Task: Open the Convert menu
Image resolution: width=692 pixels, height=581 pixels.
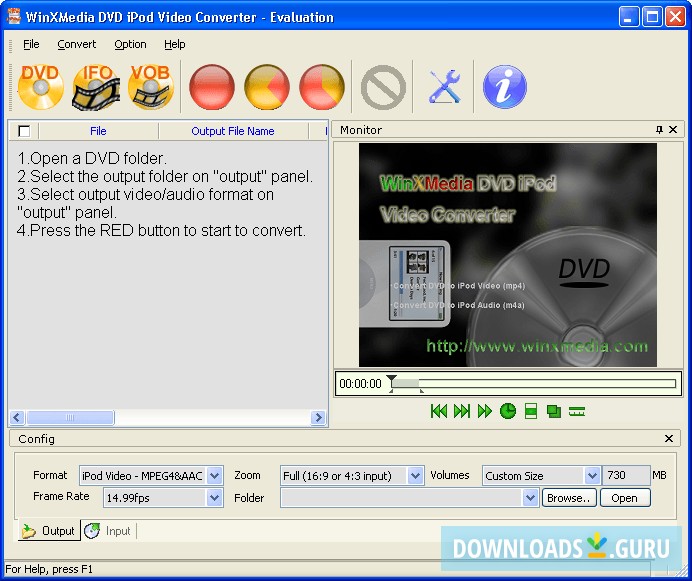Action: point(77,44)
